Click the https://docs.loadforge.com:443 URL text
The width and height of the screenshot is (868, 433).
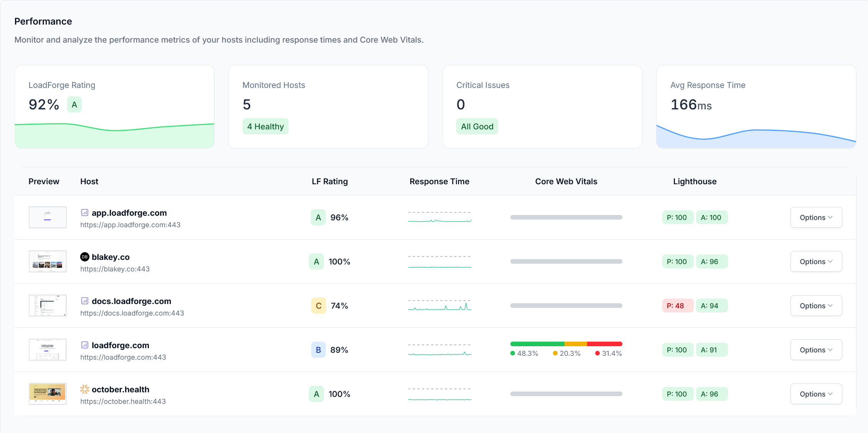click(x=132, y=313)
